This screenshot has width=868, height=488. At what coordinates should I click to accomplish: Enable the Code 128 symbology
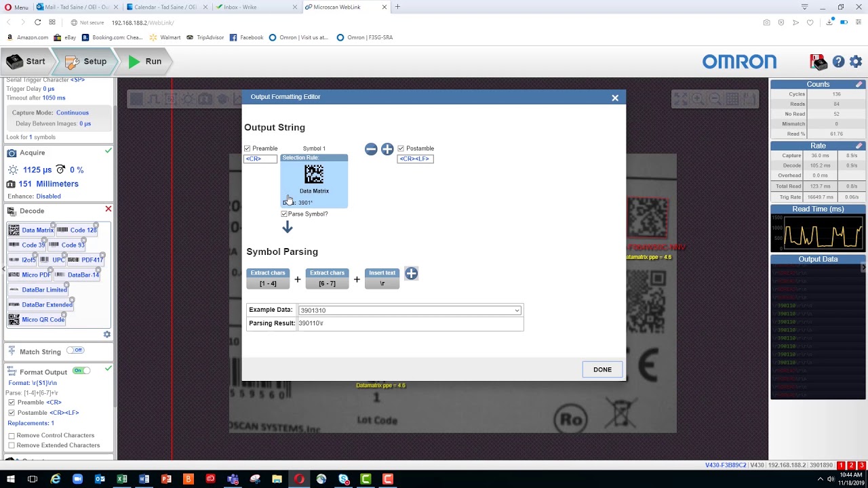[x=77, y=230]
